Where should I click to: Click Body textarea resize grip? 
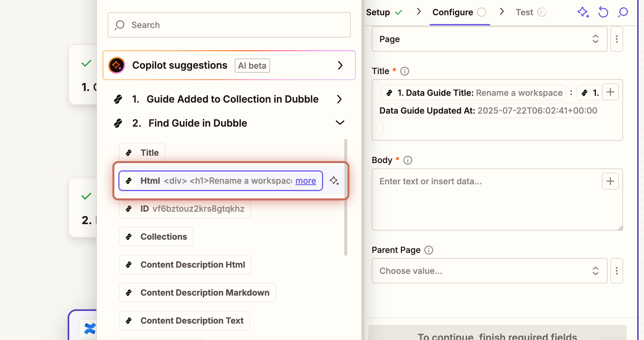(620, 228)
